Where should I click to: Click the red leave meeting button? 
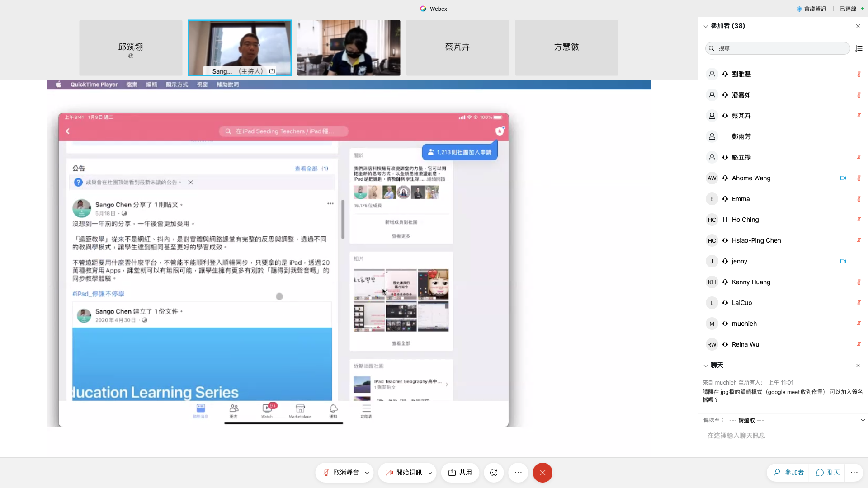542,473
